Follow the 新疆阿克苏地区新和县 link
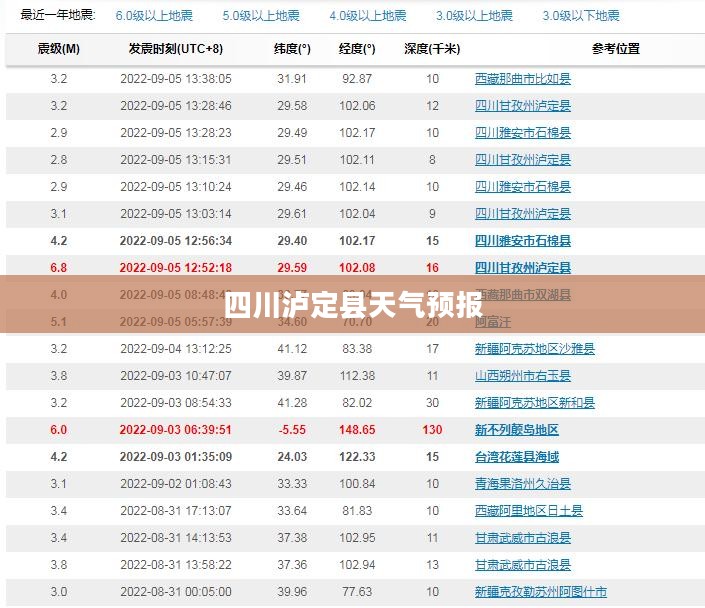Viewport: 705px width, 608px height. [535, 403]
